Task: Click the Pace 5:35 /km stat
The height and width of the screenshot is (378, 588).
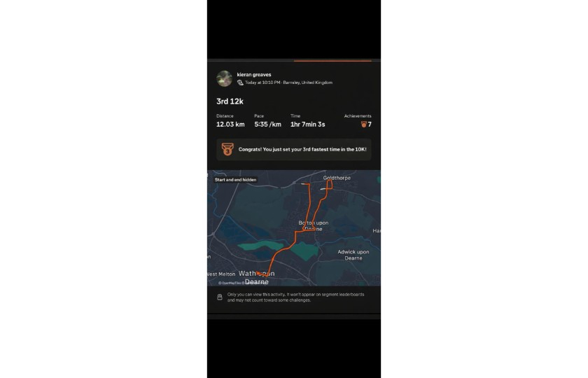Action: pos(267,120)
